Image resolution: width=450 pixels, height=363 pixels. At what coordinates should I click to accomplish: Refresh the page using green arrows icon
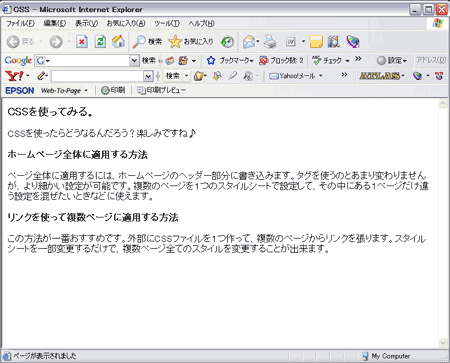click(x=100, y=42)
